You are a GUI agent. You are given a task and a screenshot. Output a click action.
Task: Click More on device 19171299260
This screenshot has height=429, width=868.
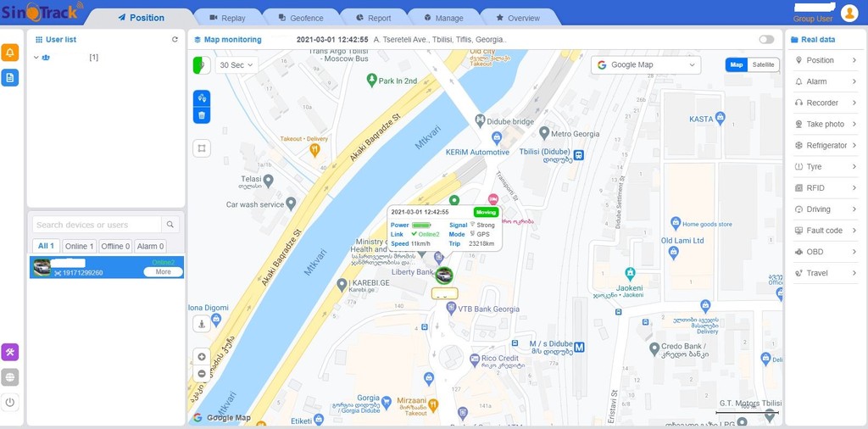point(163,272)
